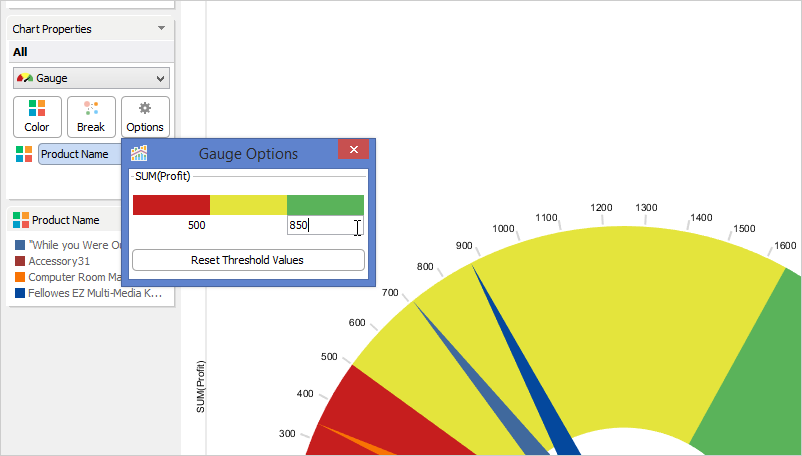Select the Product Name field pill

[x=79, y=154]
